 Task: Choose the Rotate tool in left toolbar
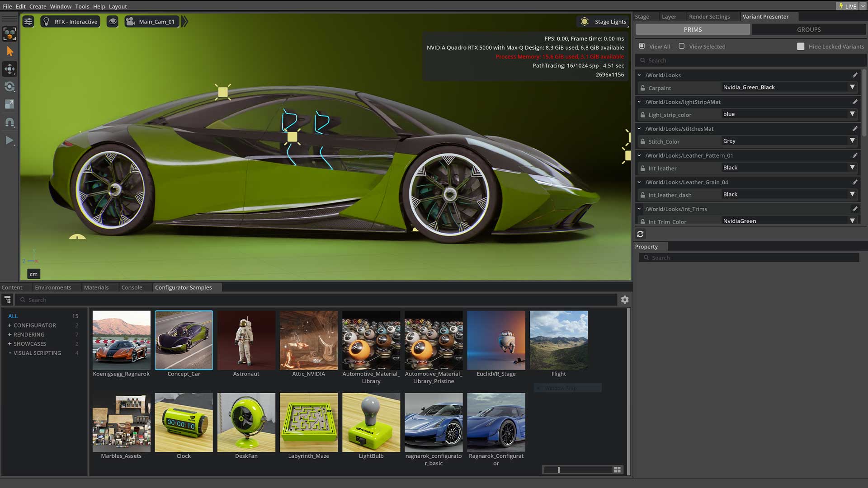click(9, 87)
